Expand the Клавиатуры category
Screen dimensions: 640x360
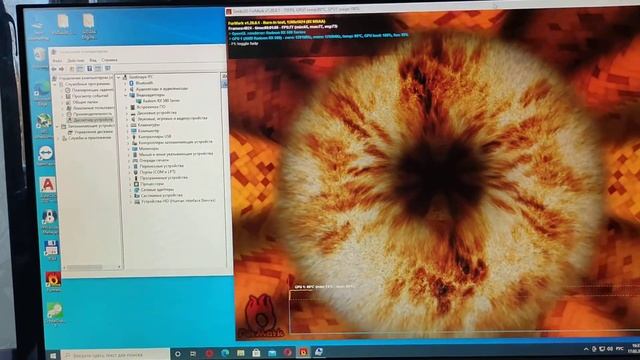click(128, 125)
